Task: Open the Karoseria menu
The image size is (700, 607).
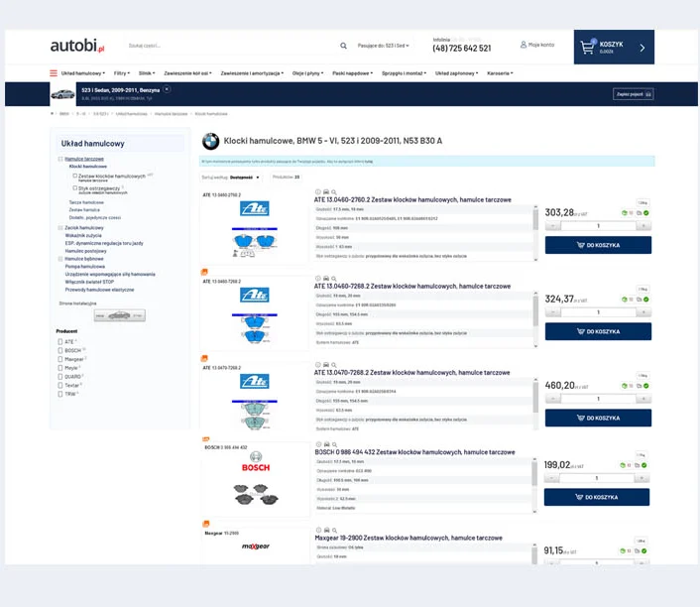Action: tap(500, 73)
